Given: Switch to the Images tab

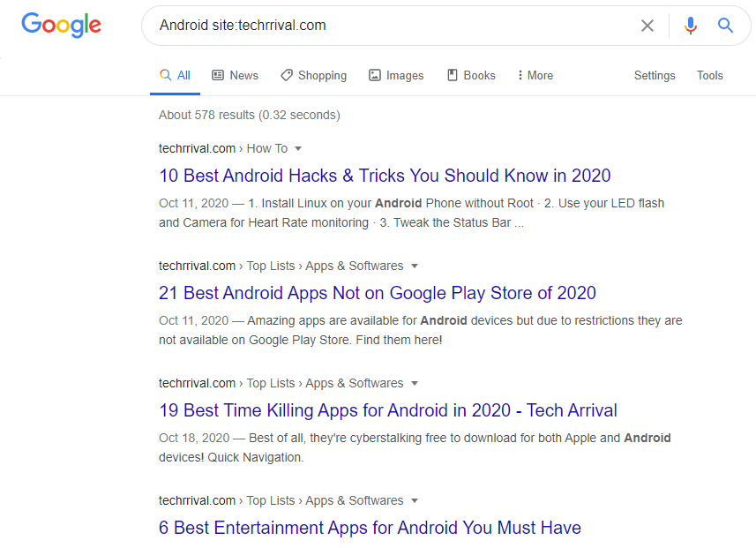Looking at the screenshot, I should coord(396,75).
